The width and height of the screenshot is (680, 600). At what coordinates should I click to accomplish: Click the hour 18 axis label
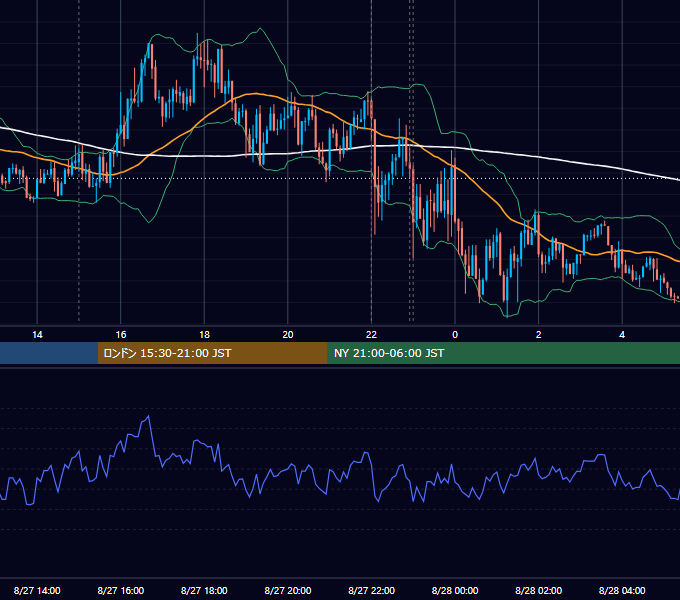click(204, 335)
